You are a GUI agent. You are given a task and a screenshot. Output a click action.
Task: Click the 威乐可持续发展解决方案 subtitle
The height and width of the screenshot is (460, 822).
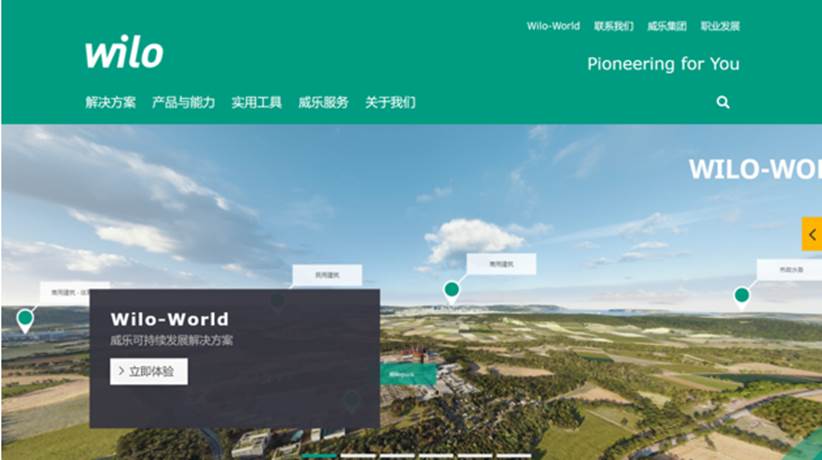171,340
